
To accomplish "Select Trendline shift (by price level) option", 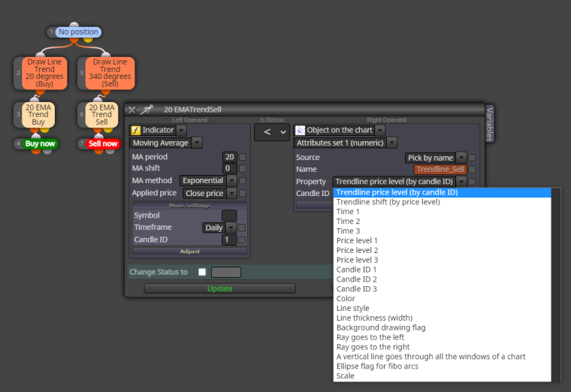I will pyautogui.click(x=442, y=202).
